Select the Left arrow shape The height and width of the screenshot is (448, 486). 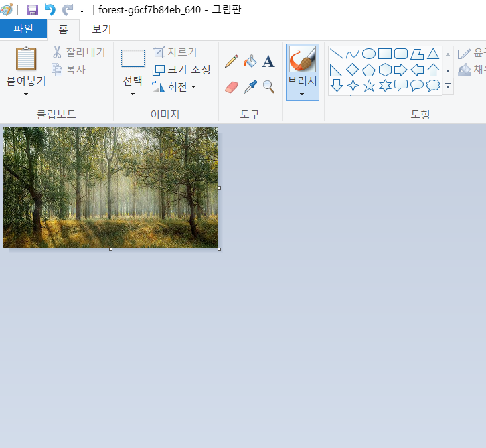[x=417, y=70]
